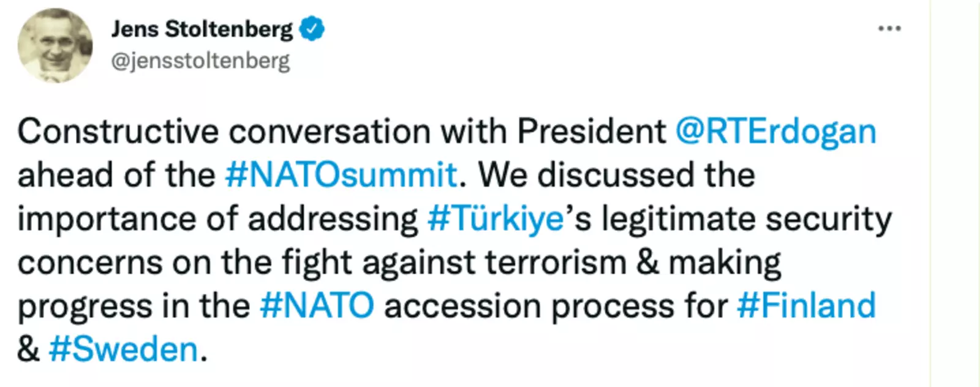Open Jens Stoltenberg's profile picture
Screen dimensions: 980x387
55,45
